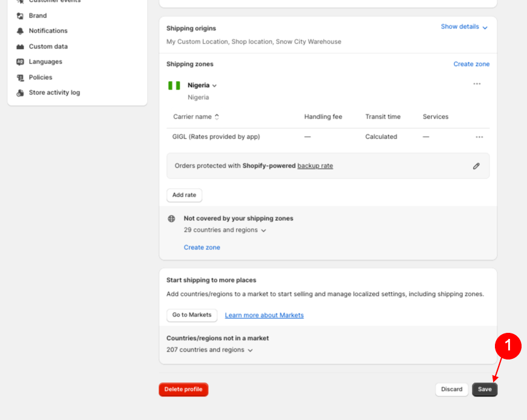Click the Nigeria flag icon
527x420 pixels.
click(x=174, y=85)
